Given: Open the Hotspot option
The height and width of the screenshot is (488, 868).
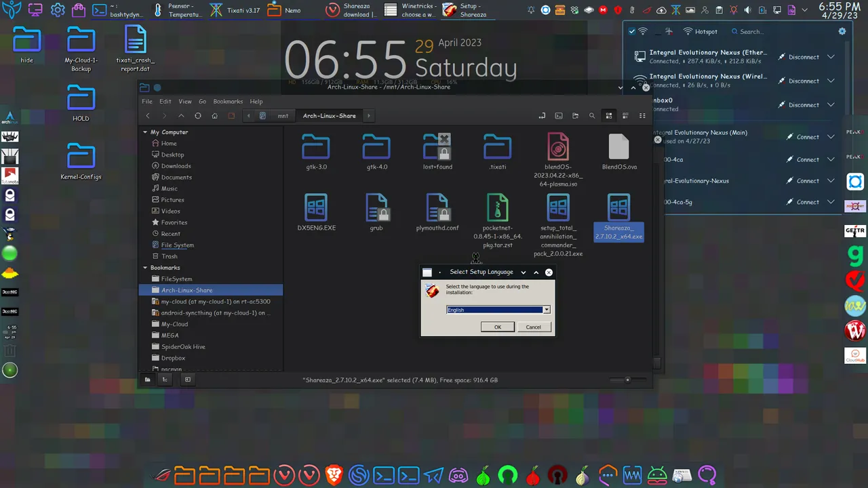Looking at the screenshot, I should 700,31.
